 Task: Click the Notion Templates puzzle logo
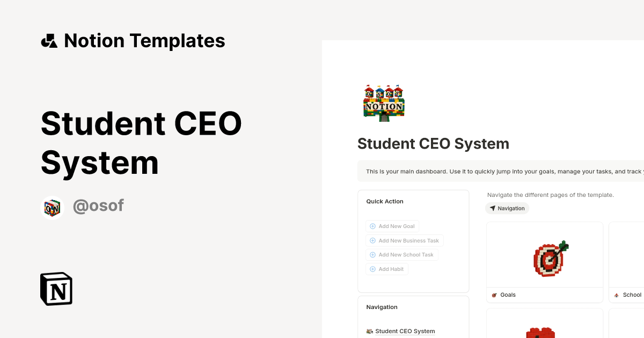(49, 40)
